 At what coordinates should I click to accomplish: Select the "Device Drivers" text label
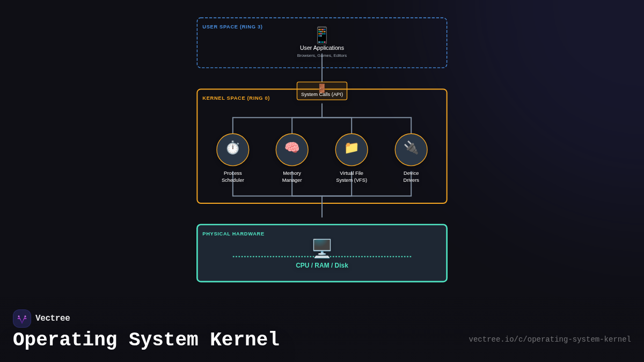click(x=411, y=176)
